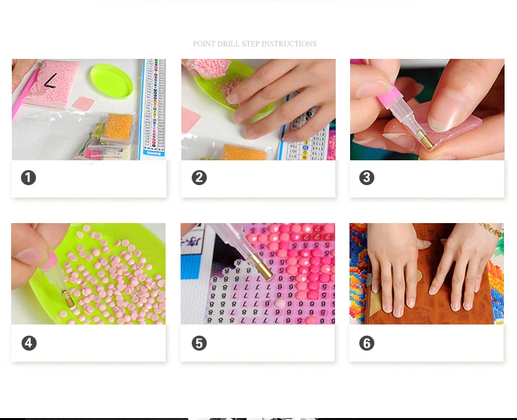Open the step 4 photo picking up pink beads
This screenshot has width=517, height=420.
tap(88, 273)
